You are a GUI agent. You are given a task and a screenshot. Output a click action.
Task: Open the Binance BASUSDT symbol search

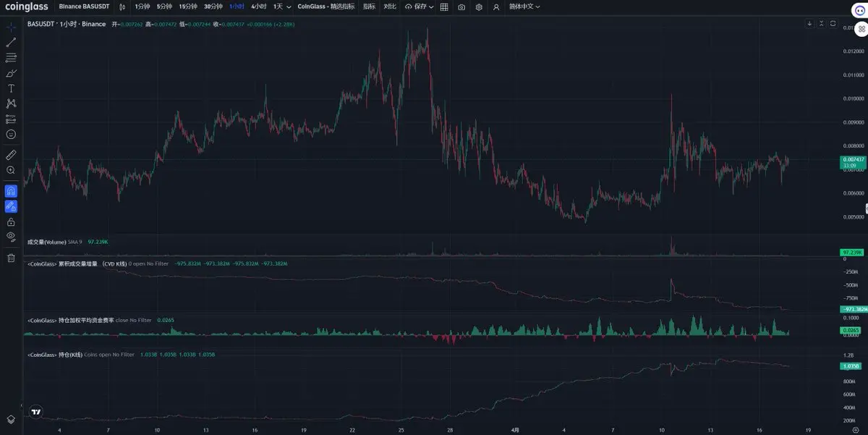click(x=84, y=7)
